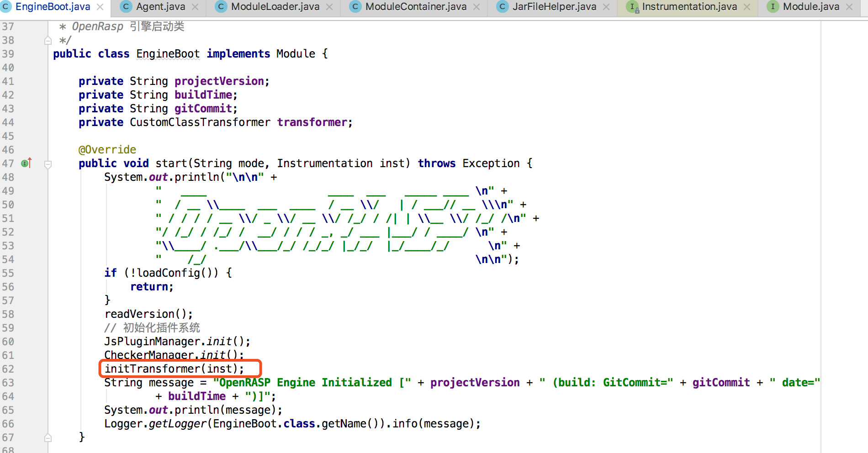Switch to the JarFileHelper.java tab
Screen dimensions: 868x453
(554, 7)
